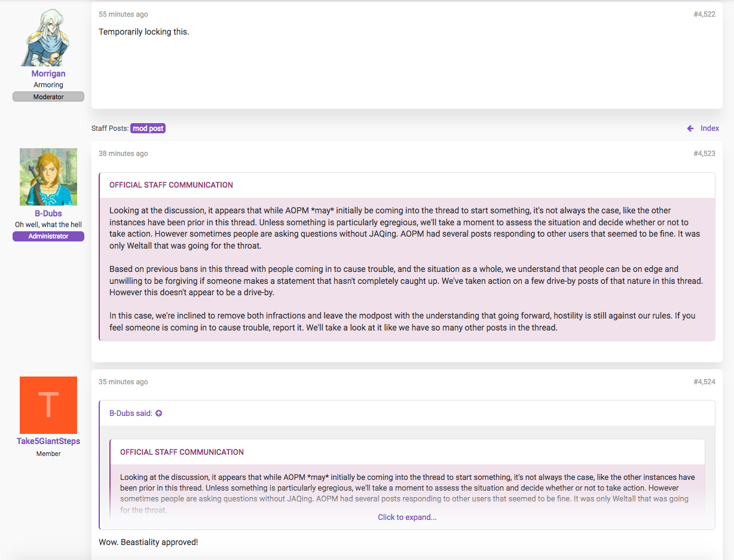This screenshot has height=560, width=734.
Task: Click the 35 minutes ago timestamp
Action: tap(123, 382)
